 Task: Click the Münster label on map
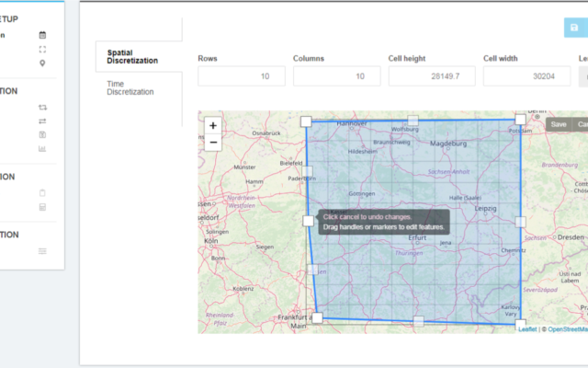(x=245, y=167)
